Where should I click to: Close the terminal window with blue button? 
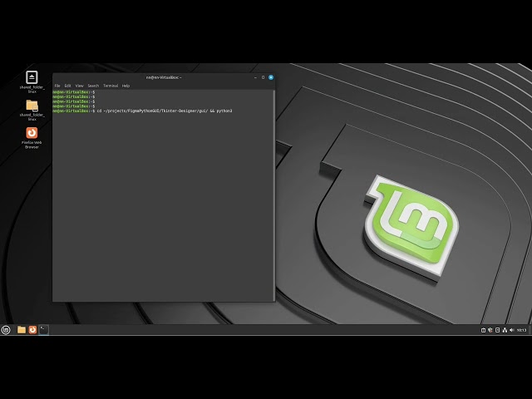(x=271, y=77)
